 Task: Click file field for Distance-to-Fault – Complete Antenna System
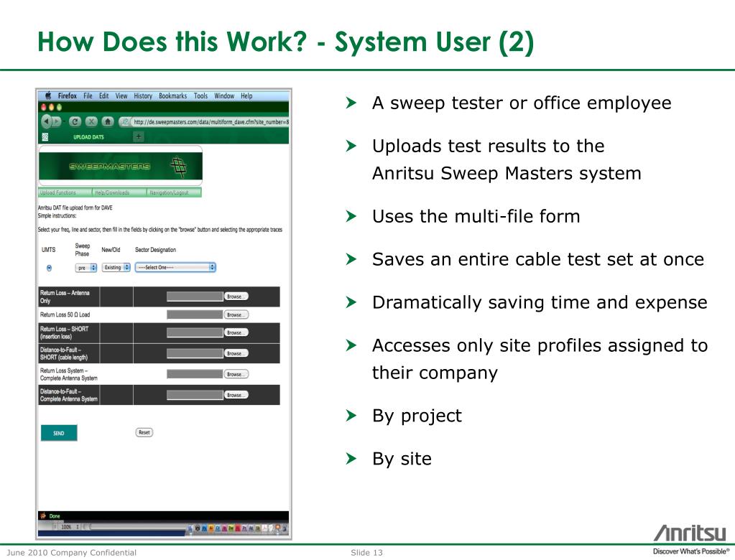(x=195, y=395)
